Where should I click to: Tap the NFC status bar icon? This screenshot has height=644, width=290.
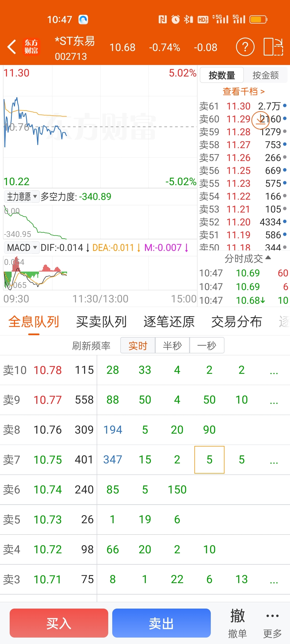(x=162, y=19)
